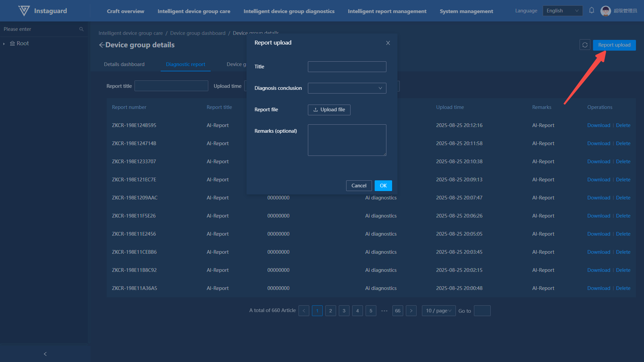This screenshot has height=362, width=644.
Task: Download report ZKCR-198E1209AAC
Action: 598,198
